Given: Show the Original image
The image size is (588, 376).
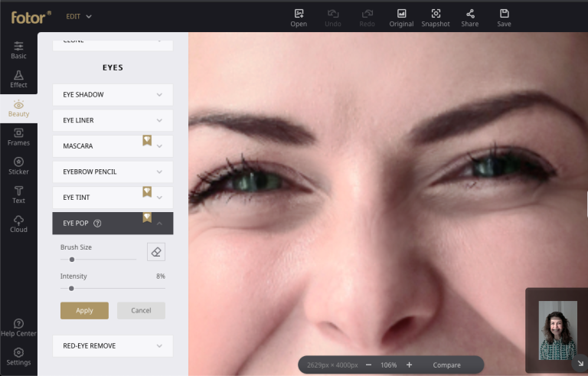Looking at the screenshot, I should point(401,18).
